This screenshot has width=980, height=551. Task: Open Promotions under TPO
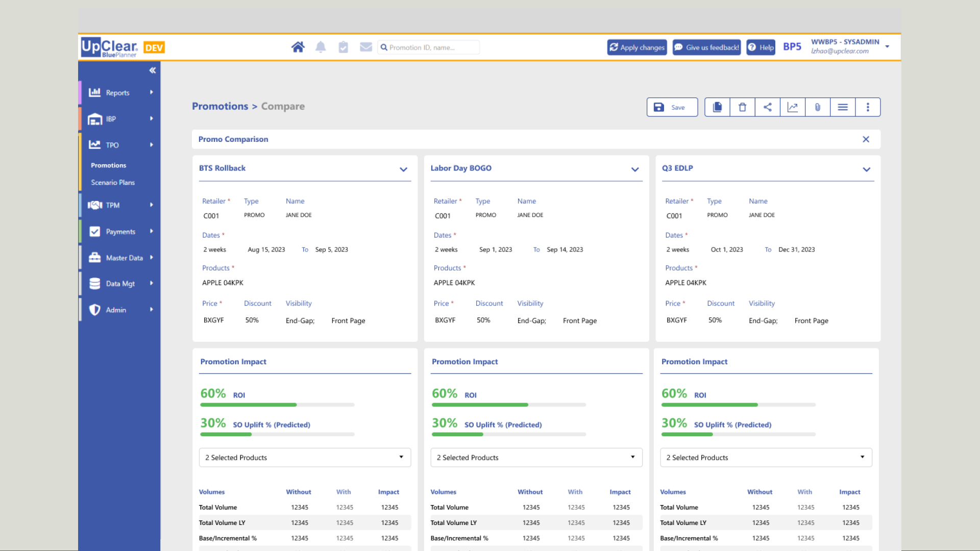(108, 165)
